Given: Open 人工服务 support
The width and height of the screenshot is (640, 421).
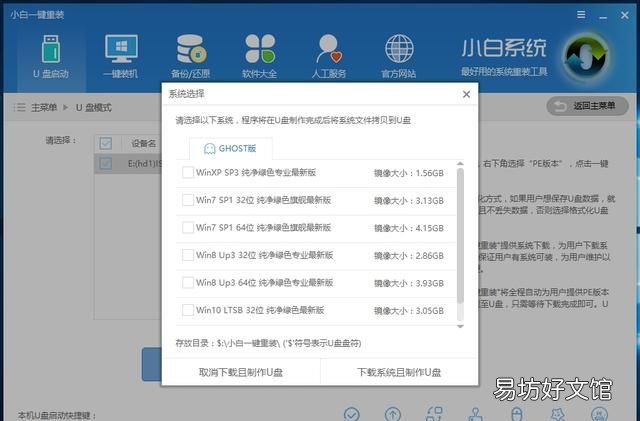Looking at the screenshot, I should (x=329, y=57).
